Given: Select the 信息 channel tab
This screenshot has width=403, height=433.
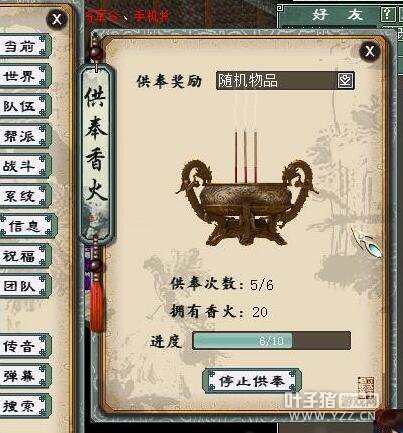Looking at the screenshot, I should point(28,226).
